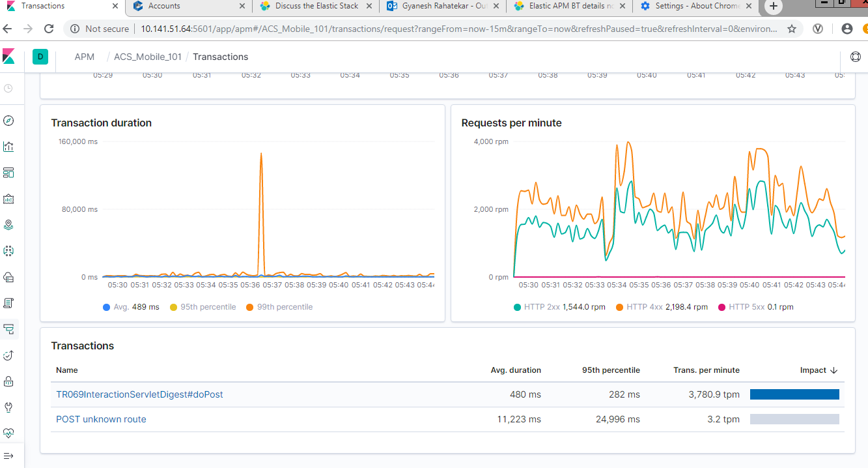The image size is (868, 468).
Task: Close the Accounts tab
Action: [x=242, y=6]
